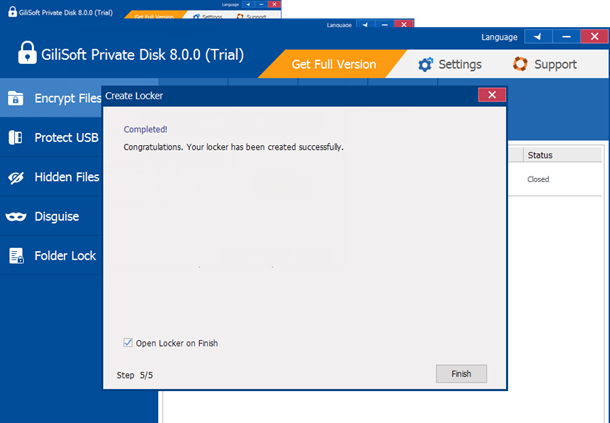The width and height of the screenshot is (610, 423).
Task: Open the Language menu in front window
Action: (x=499, y=37)
